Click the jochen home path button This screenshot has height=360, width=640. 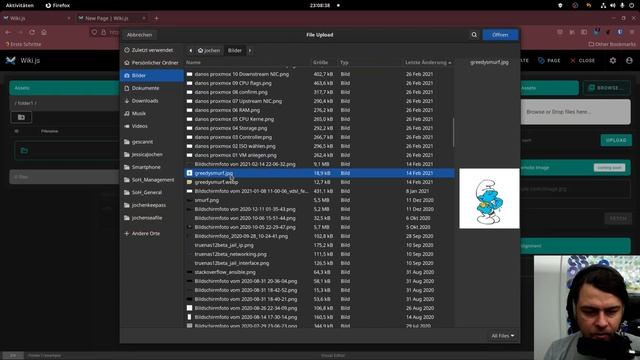point(209,50)
